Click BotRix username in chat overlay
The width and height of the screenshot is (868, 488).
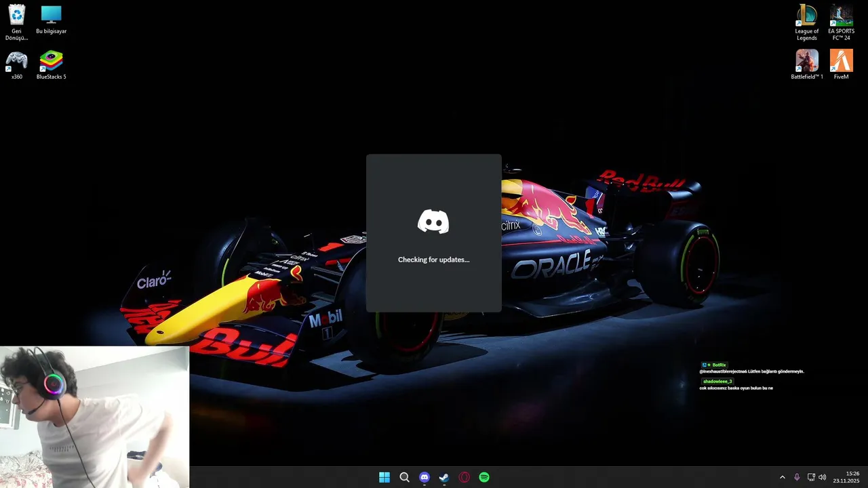pyautogui.click(x=719, y=365)
